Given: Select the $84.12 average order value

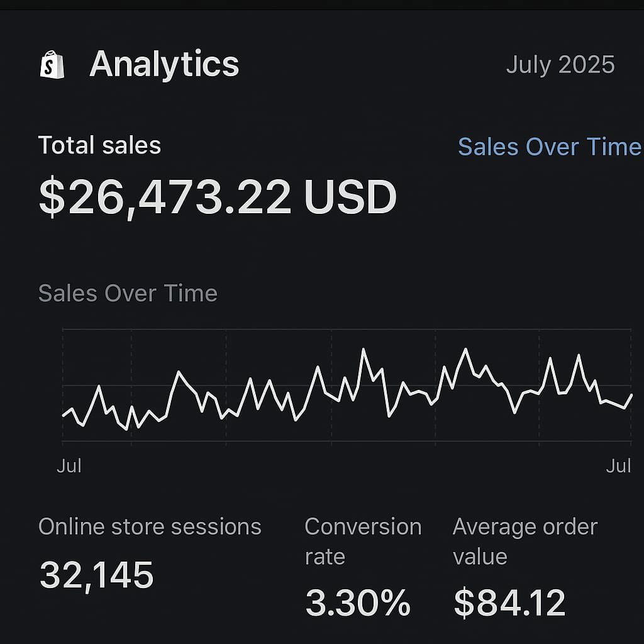Looking at the screenshot, I should pos(509,602).
